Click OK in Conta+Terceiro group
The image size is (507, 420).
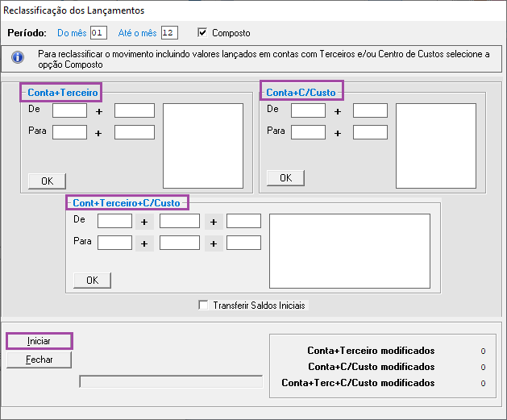click(x=48, y=181)
